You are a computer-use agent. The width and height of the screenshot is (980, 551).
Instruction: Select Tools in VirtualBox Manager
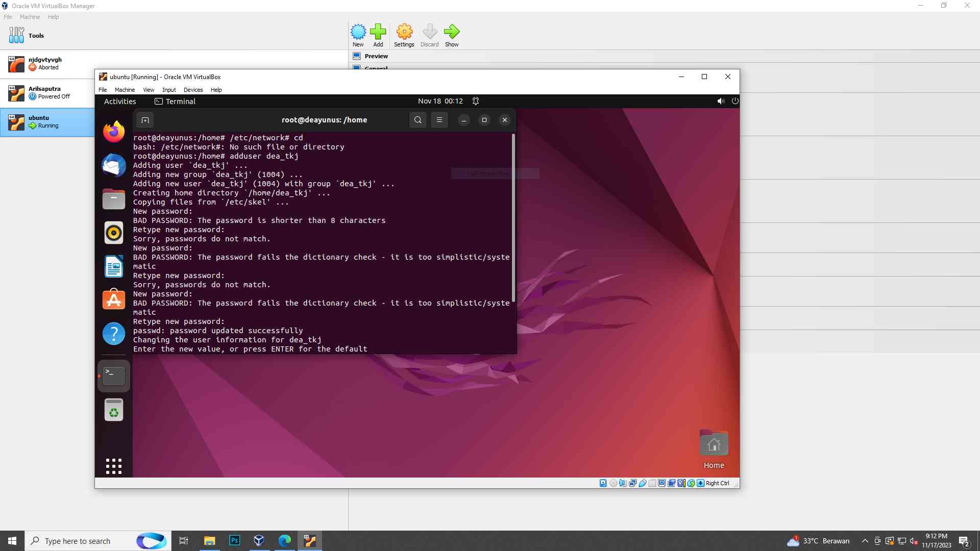pyautogui.click(x=174, y=35)
